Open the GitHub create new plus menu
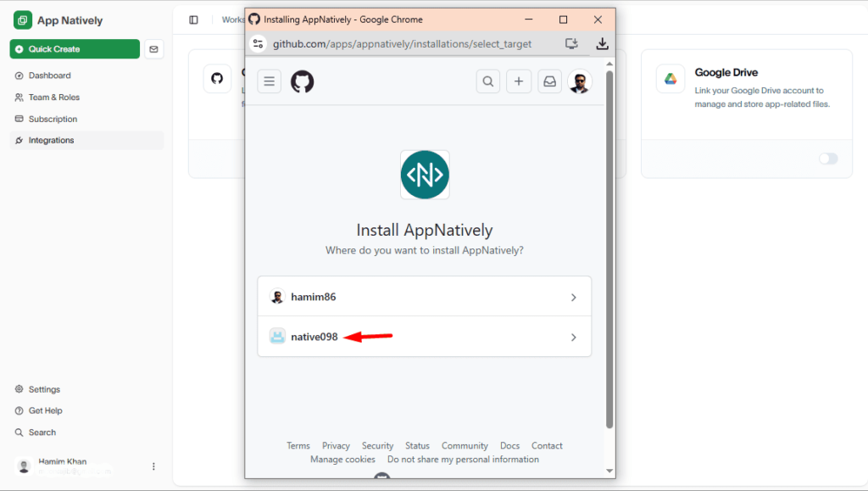868x491 pixels. point(519,81)
